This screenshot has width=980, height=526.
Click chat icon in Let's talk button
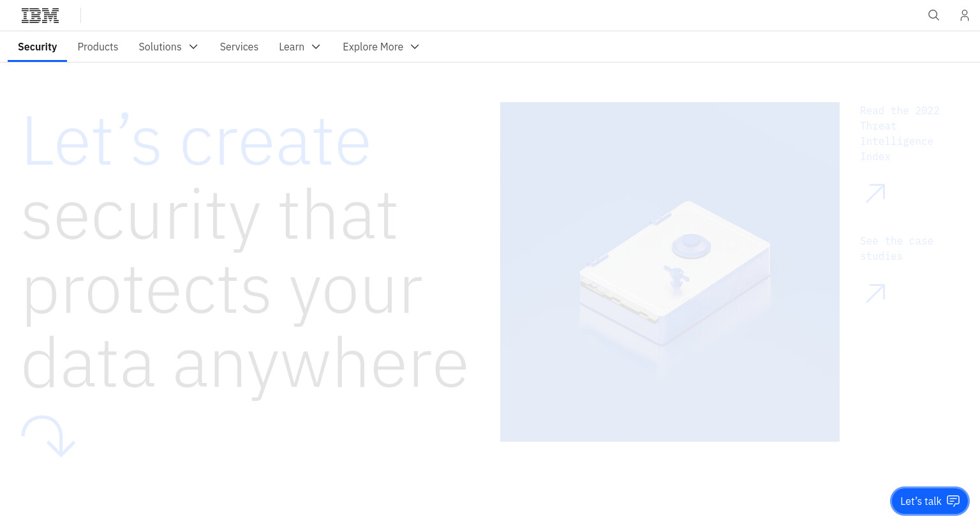[x=953, y=501]
